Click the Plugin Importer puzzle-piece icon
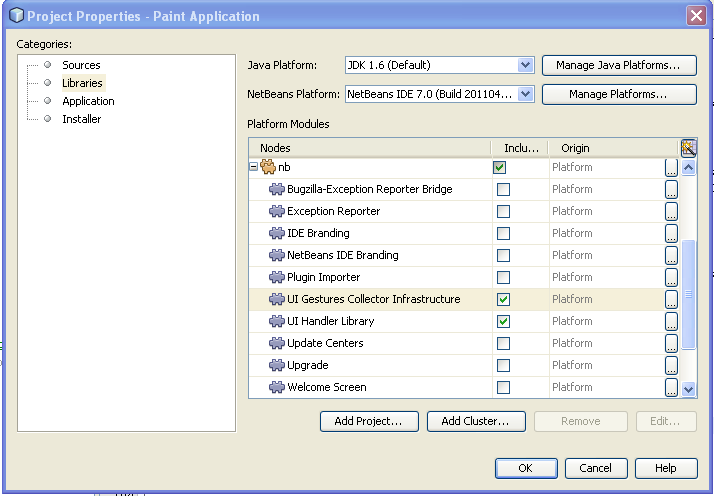This screenshot has height=496, width=714. click(277, 277)
